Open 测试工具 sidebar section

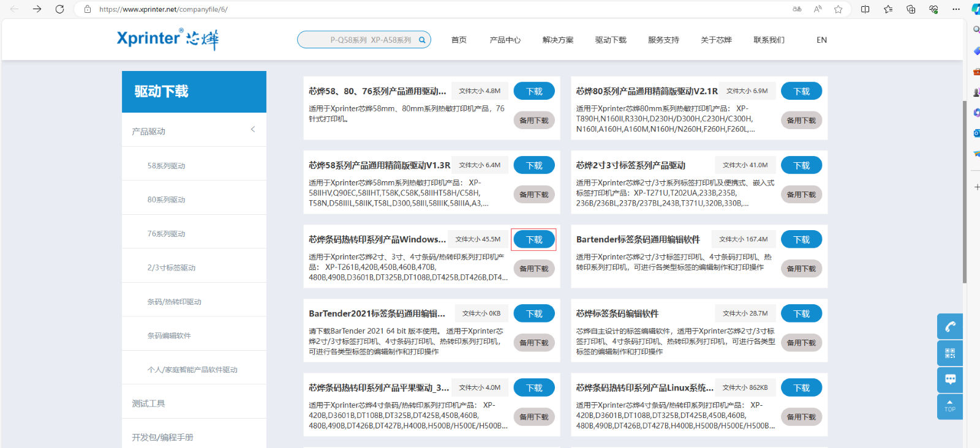point(148,403)
